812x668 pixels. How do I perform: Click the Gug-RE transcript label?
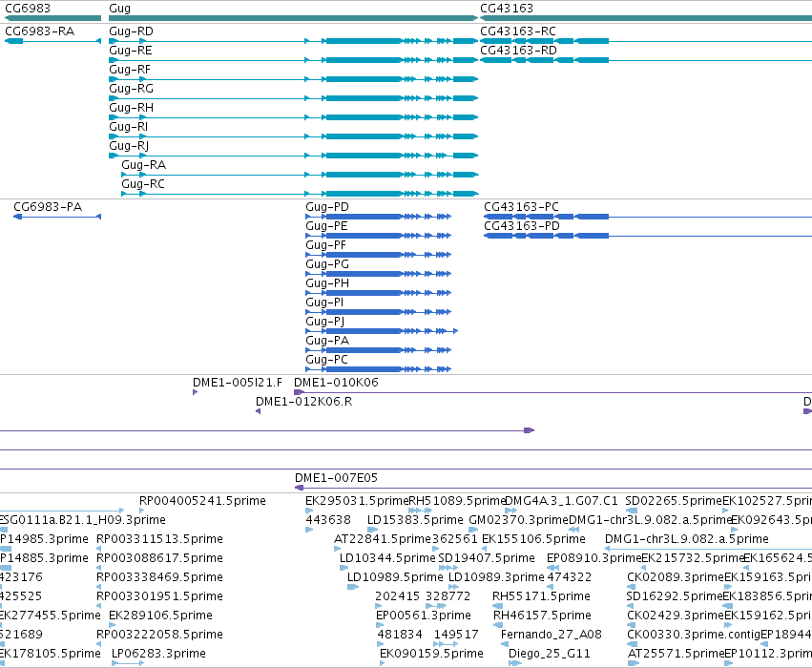(x=131, y=51)
